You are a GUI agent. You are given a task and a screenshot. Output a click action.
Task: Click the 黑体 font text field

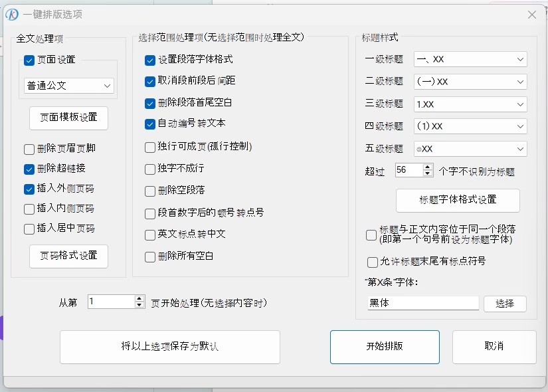423,303
